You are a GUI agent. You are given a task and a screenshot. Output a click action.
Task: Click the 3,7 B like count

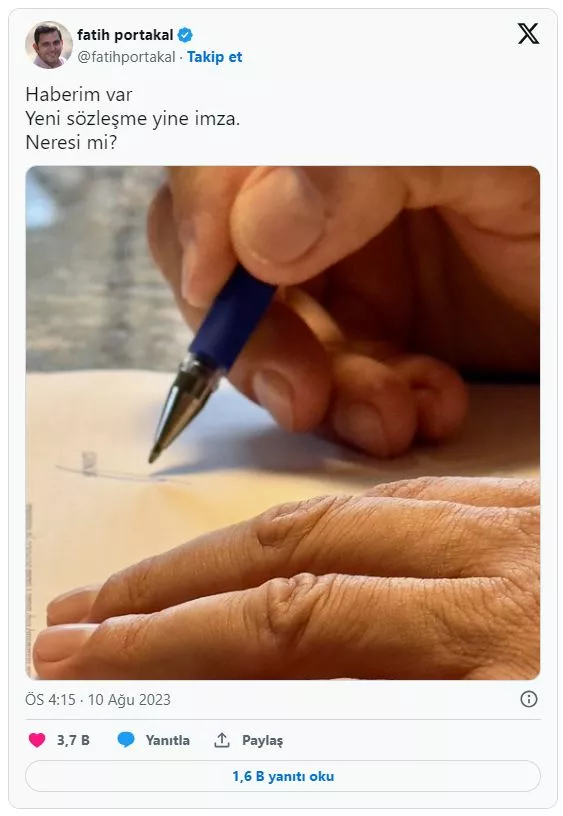73,740
